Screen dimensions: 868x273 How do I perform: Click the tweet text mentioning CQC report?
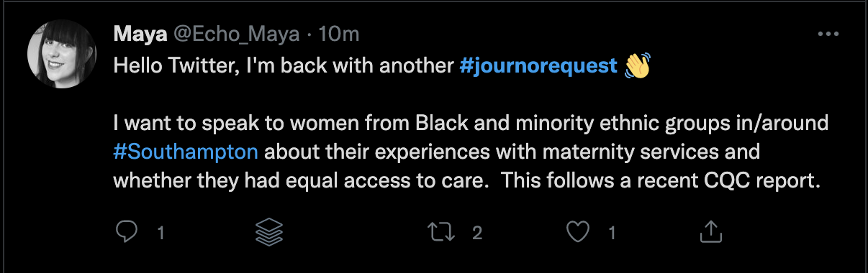[661, 180]
